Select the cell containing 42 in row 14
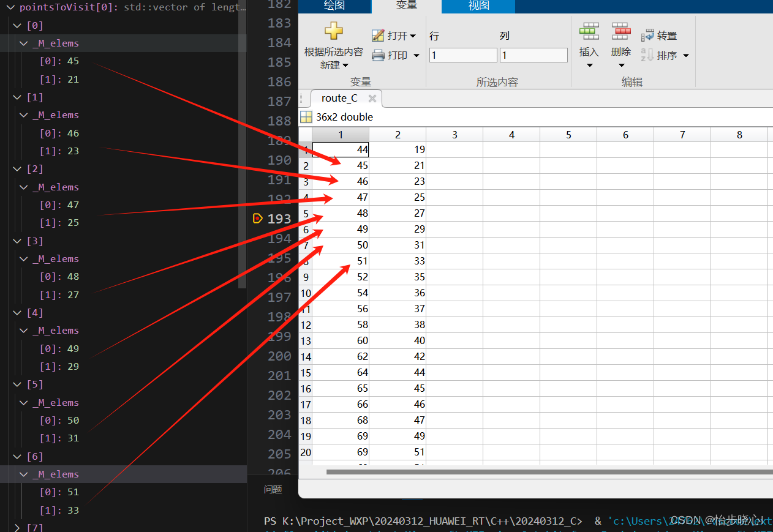Image resolution: width=773 pixels, height=532 pixels. tap(398, 357)
